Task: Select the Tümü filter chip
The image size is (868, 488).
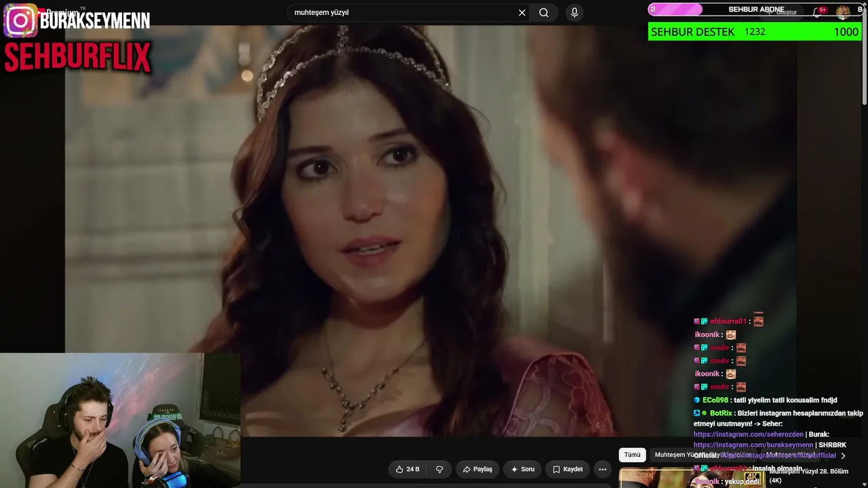Action: pos(632,455)
